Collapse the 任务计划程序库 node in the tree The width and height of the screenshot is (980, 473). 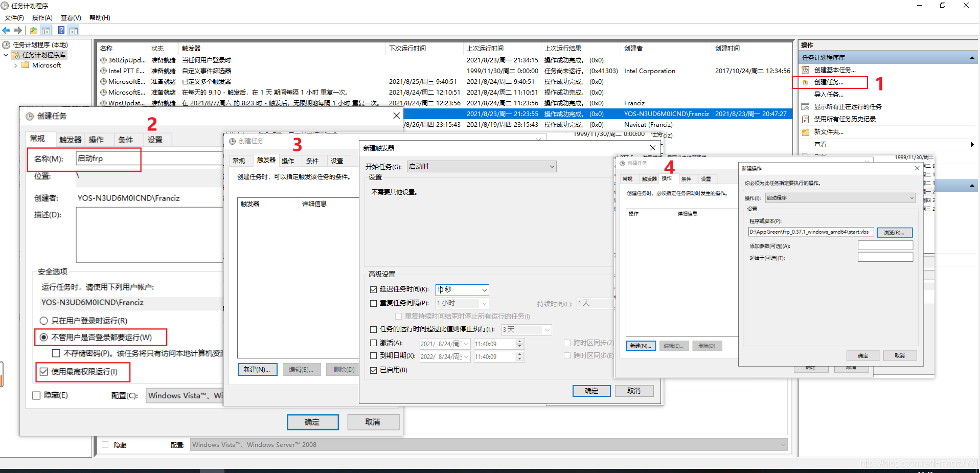click(x=6, y=55)
